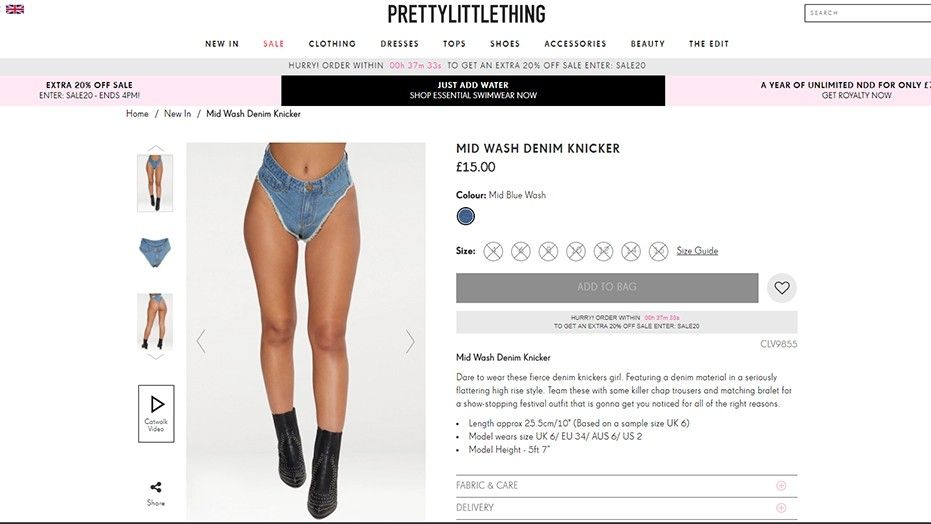View the flat-lay knicker thumbnail
The width and height of the screenshot is (931, 524).
coord(155,252)
